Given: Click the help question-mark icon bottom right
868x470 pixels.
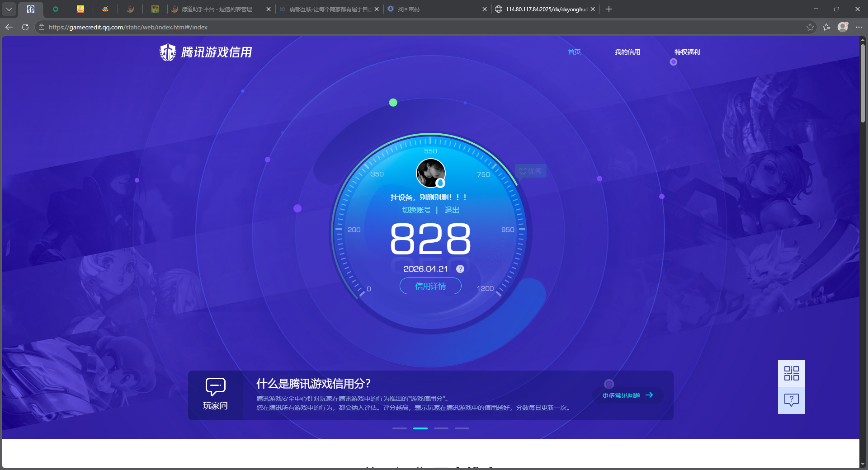Looking at the screenshot, I should 791,400.
